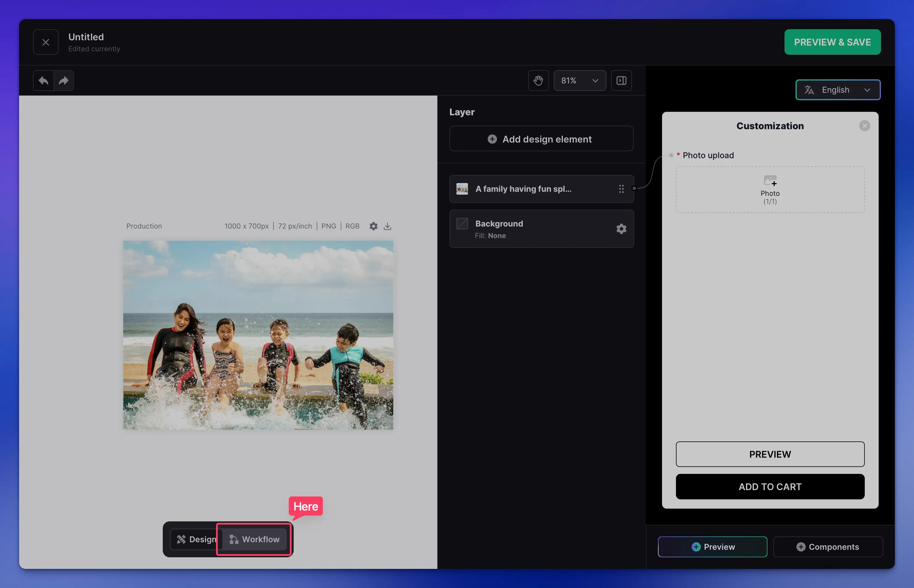Expand the English language selector
The height and width of the screenshot is (588, 914).
[838, 90]
